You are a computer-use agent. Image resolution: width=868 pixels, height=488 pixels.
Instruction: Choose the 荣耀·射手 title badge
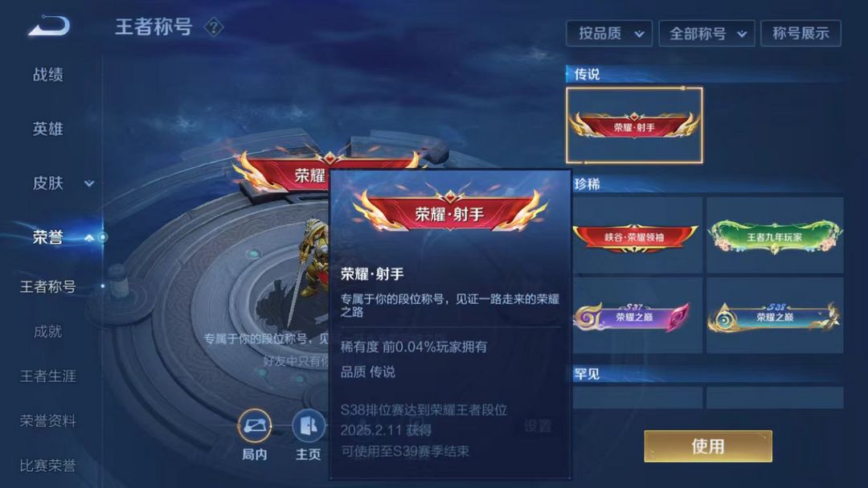tap(634, 125)
